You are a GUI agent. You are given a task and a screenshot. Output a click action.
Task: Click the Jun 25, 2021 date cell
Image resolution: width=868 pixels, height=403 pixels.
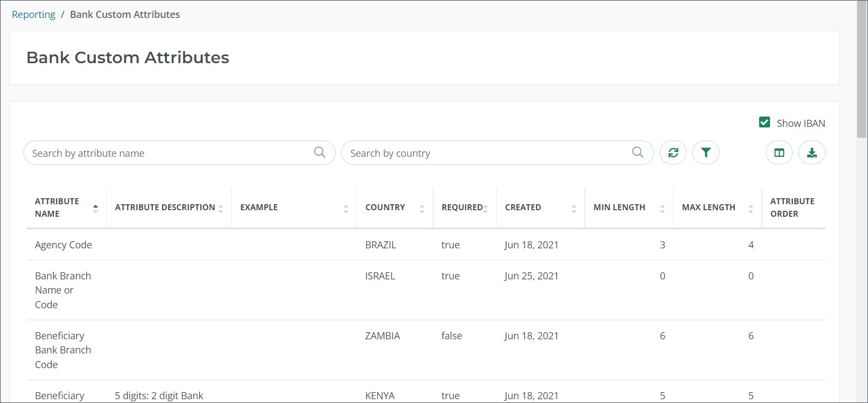click(x=532, y=276)
